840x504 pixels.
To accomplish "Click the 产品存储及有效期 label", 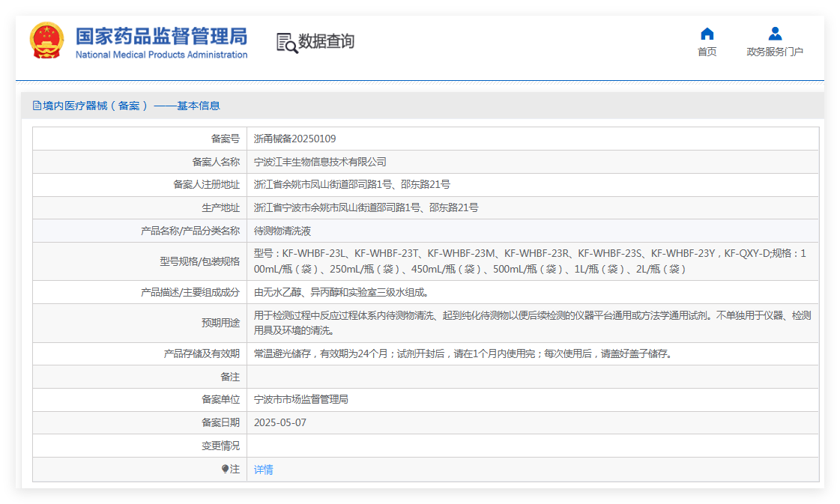I will click(x=202, y=353).
